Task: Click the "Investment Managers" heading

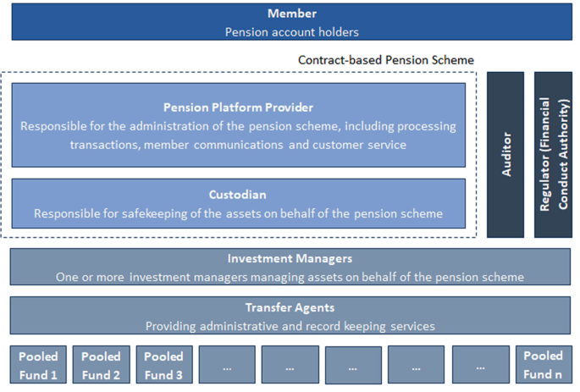Action: tap(290, 258)
